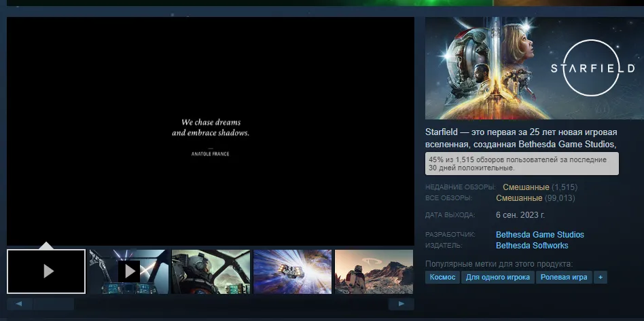Open the astronaut helmet cockpit screenshot thumbnail
This screenshot has height=321, width=644.
tap(211, 271)
